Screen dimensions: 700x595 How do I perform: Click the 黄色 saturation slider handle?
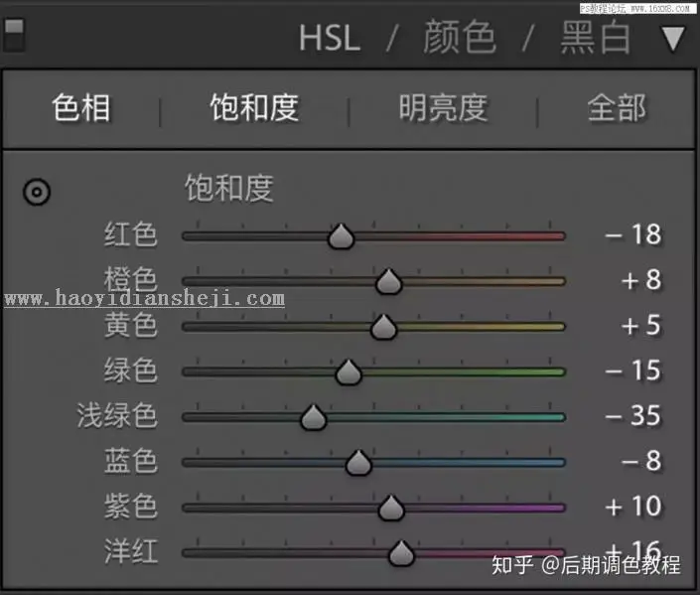[x=383, y=327]
